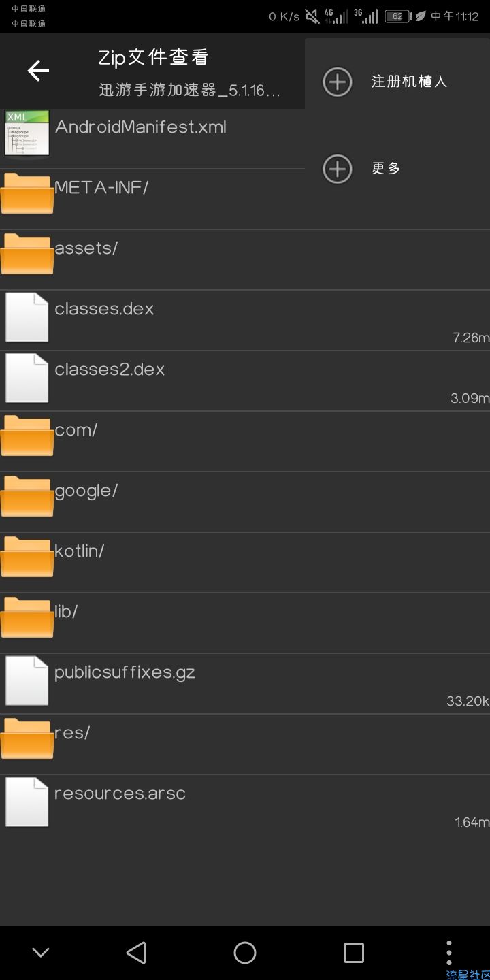Select classes2.dex file entry
Image resolution: width=490 pixels, height=980 pixels.
pos(245,381)
